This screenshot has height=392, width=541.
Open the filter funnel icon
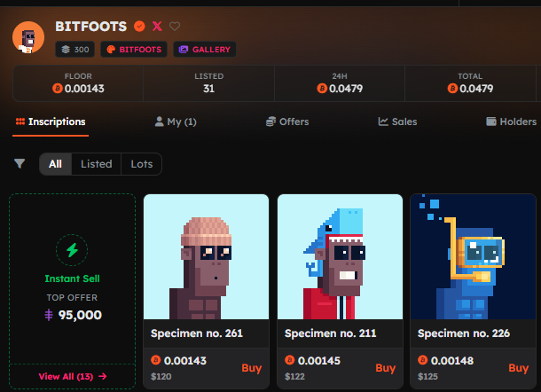pos(20,163)
